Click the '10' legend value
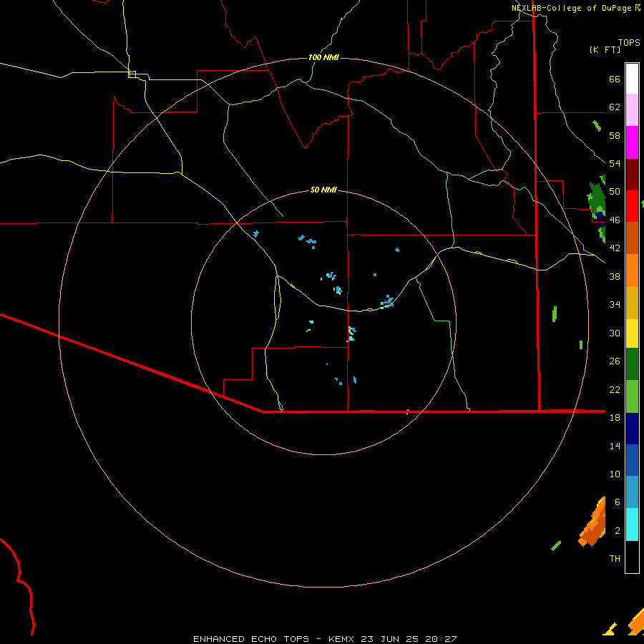The width and height of the screenshot is (644, 644). (615, 474)
